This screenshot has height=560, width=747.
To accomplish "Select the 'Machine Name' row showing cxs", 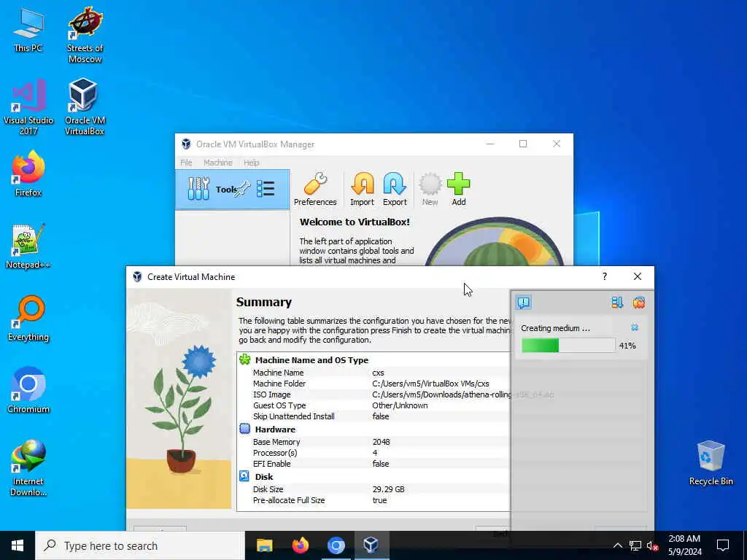I will pos(373,373).
